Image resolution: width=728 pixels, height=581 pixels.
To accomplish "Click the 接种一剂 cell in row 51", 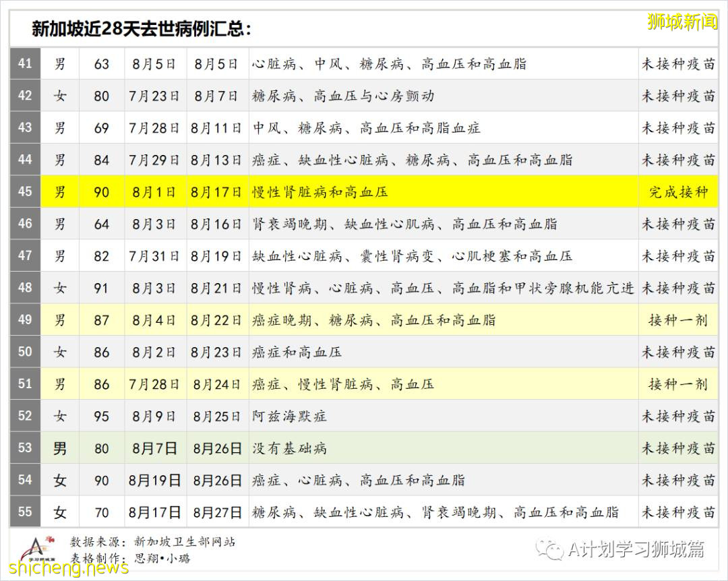I will click(679, 384).
